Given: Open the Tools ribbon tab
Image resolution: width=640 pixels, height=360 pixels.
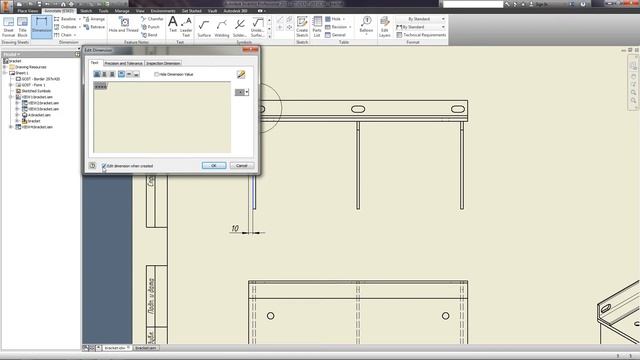Looking at the screenshot, I should [104, 11].
